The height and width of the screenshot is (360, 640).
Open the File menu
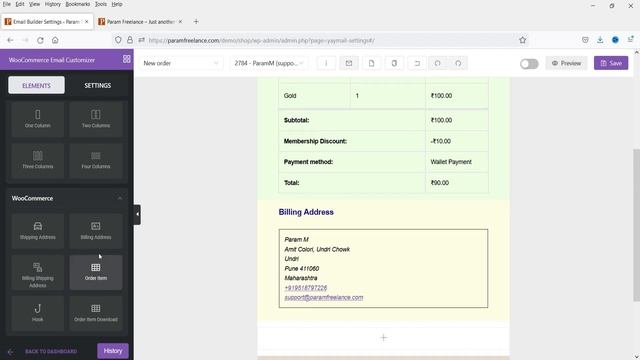click(x=7, y=4)
